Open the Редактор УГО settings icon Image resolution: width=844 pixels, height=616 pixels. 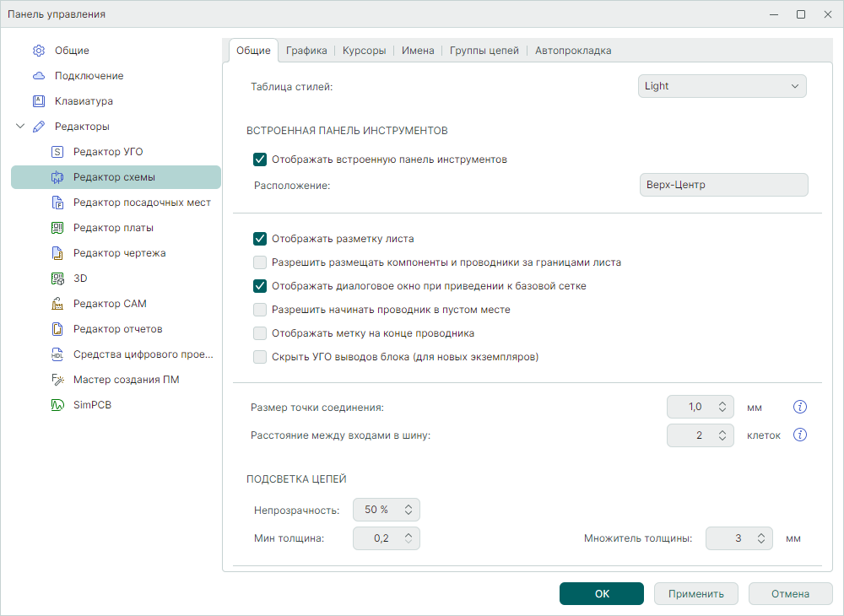tap(57, 152)
